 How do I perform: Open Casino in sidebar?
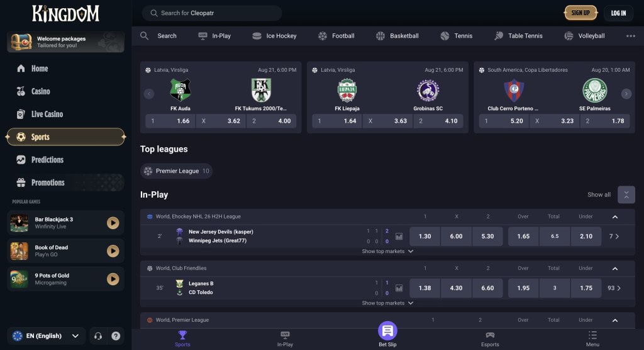pyautogui.click(x=65, y=91)
